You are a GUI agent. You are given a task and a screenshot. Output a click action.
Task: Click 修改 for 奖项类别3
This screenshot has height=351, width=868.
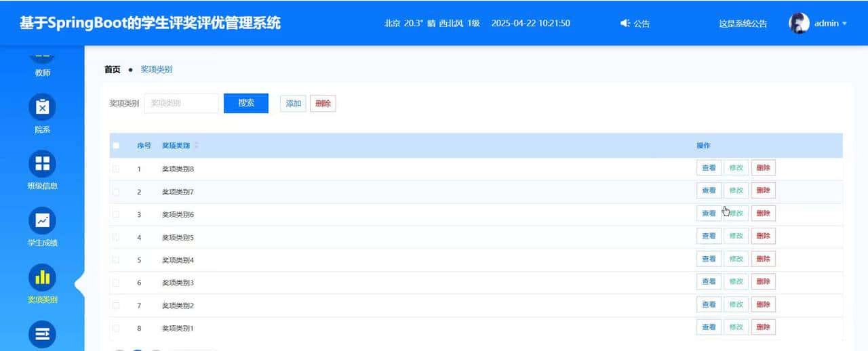tap(736, 281)
